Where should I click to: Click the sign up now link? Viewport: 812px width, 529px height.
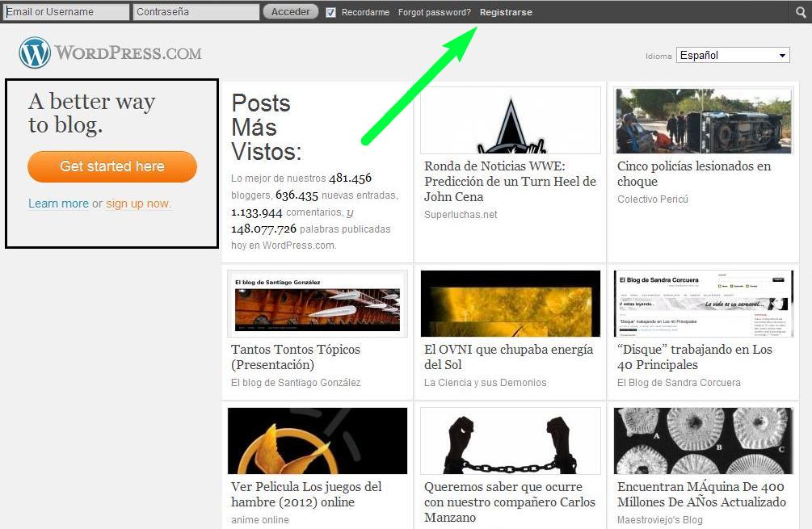138,204
